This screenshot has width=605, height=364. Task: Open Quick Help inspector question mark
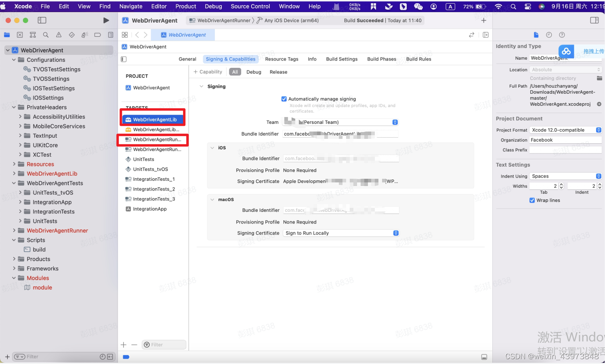pyautogui.click(x=562, y=35)
